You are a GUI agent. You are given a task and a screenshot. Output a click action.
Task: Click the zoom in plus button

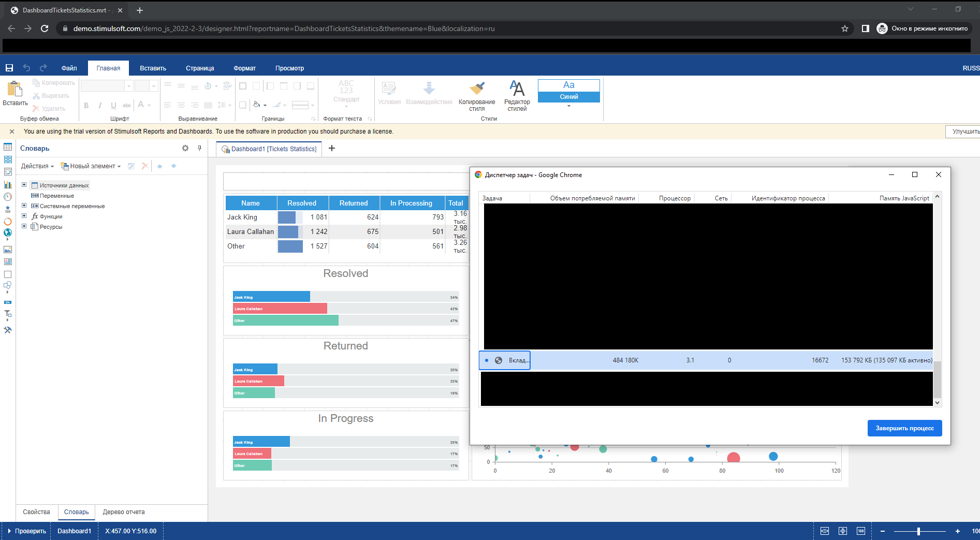[x=958, y=531]
